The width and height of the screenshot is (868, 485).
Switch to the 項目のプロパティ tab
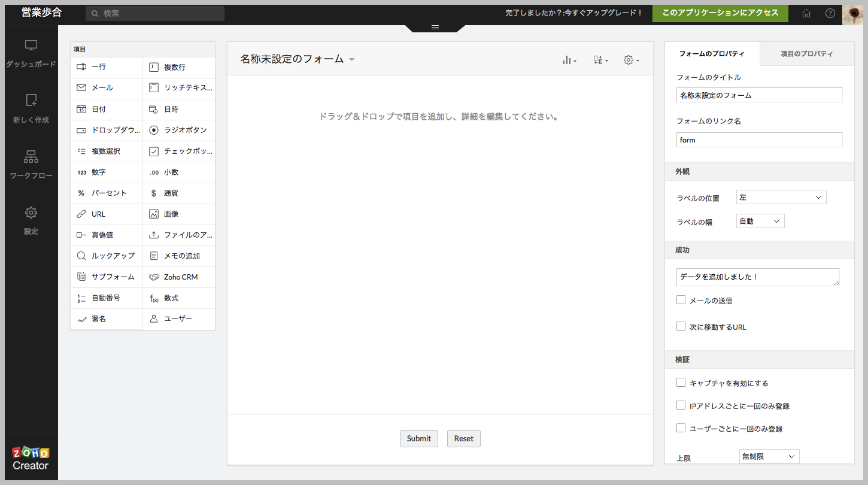coord(806,54)
